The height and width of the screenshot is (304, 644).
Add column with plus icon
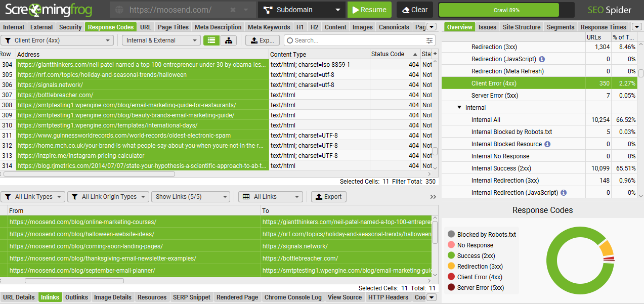(435, 54)
